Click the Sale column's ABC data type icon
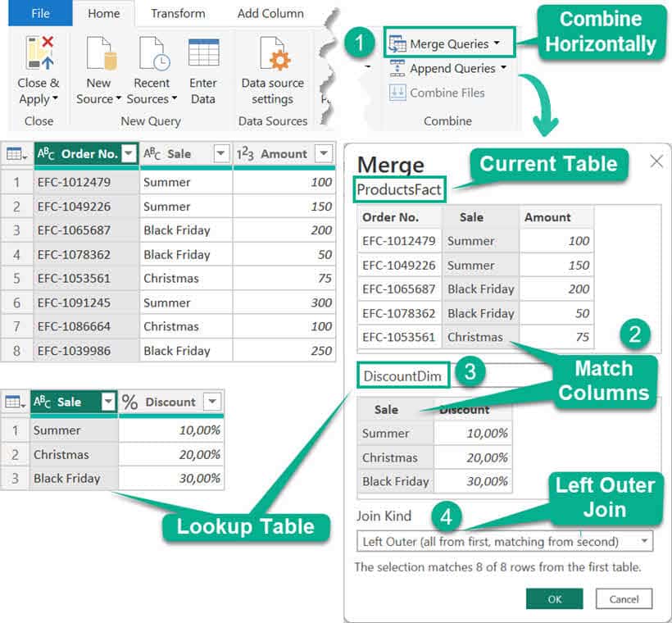This screenshot has width=672, height=623. click(x=151, y=153)
